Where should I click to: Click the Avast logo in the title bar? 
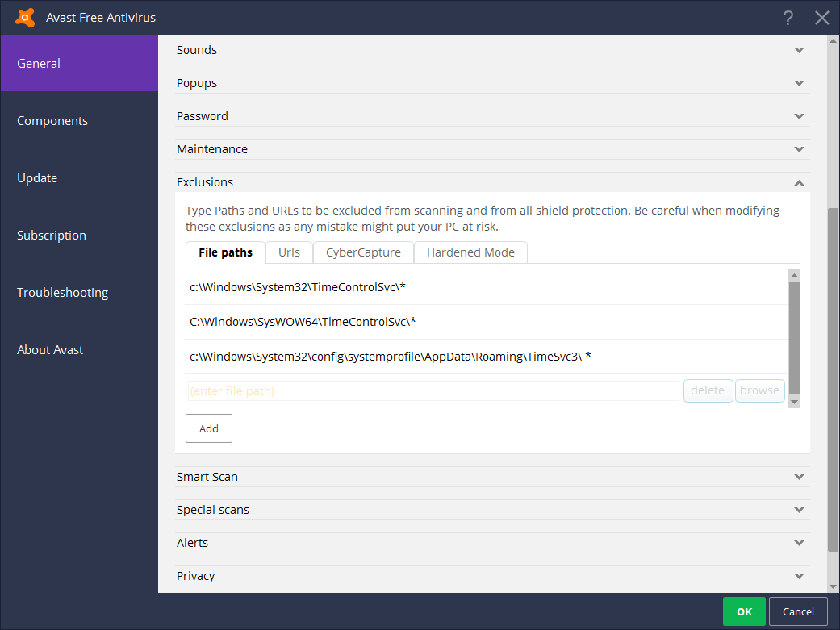point(23,16)
